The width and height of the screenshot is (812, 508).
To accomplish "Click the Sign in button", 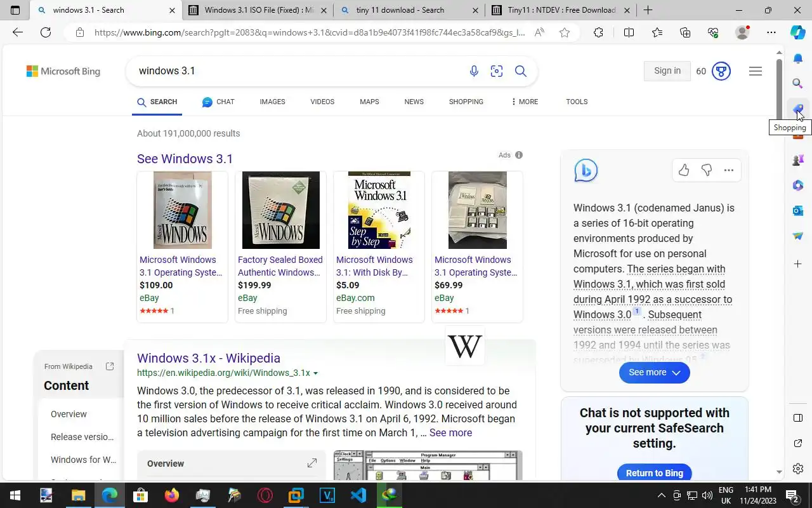I will pos(667,71).
